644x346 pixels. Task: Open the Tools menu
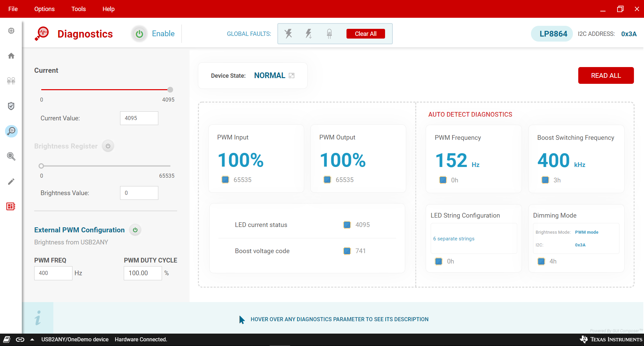point(78,9)
